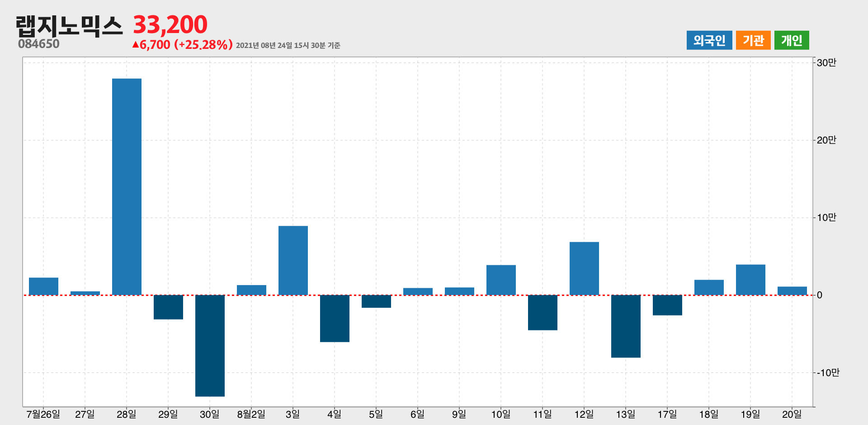
Task: Click the positive bar for 19일
Action: click(x=750, y=280)
